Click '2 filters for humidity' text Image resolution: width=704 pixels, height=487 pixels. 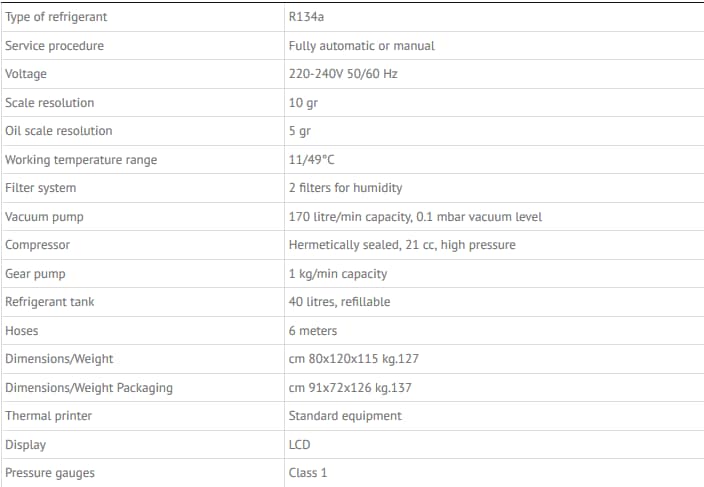point(345,188)
